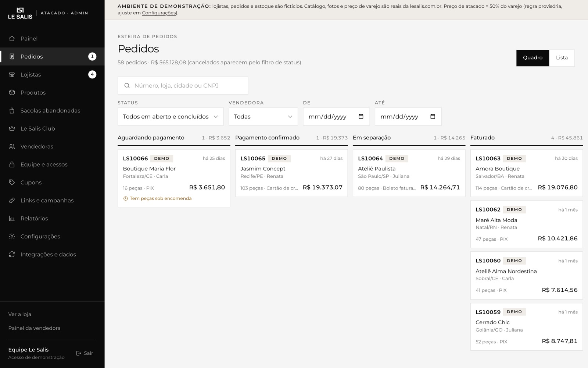Switch to Quadro board view
The height and width of the screenshot is (368, 588).
(x=533, y=58)
